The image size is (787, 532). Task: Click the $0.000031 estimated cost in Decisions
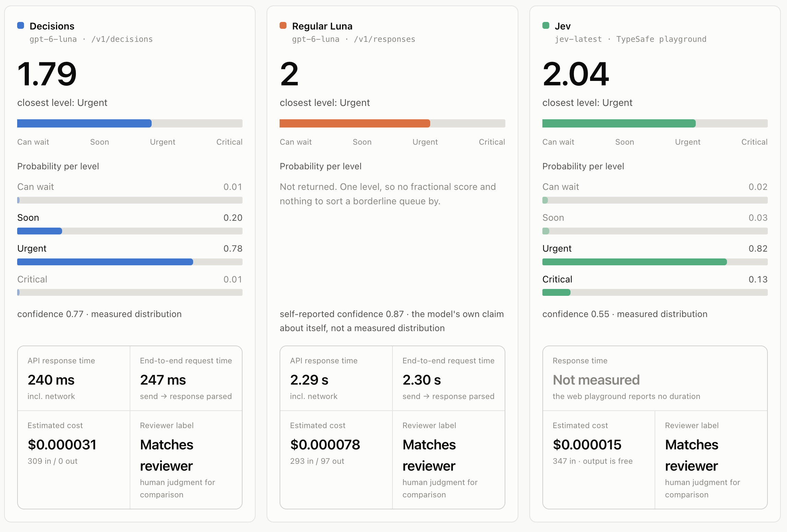point(62,445)
